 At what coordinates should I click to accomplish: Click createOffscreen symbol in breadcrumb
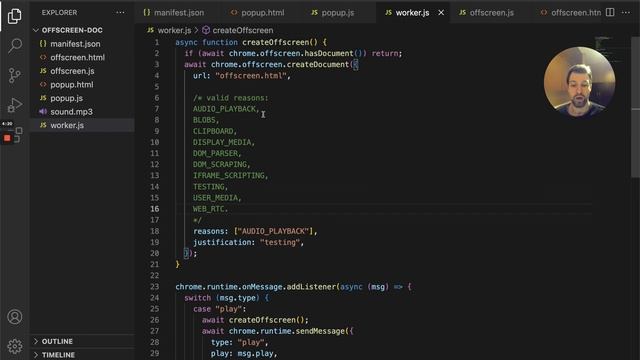[243, 30]
